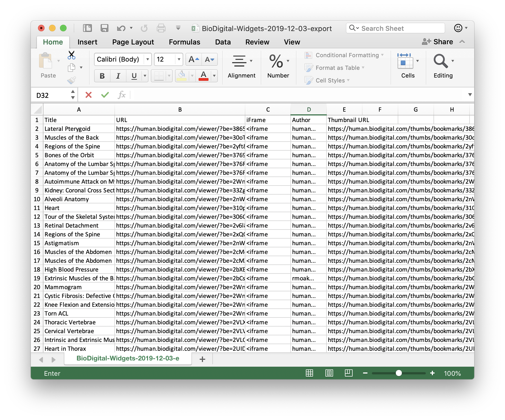Open Format as Table menu

(x=334, y=68)
